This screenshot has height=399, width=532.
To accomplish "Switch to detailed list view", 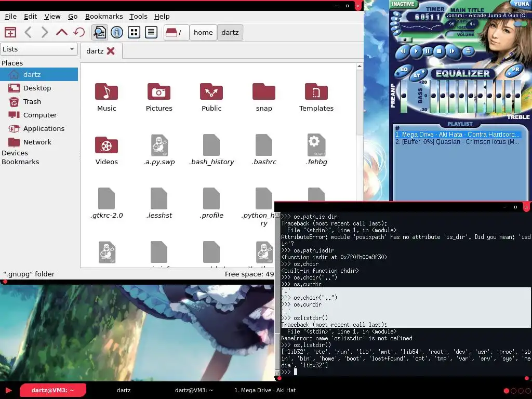I will [151, 32].
